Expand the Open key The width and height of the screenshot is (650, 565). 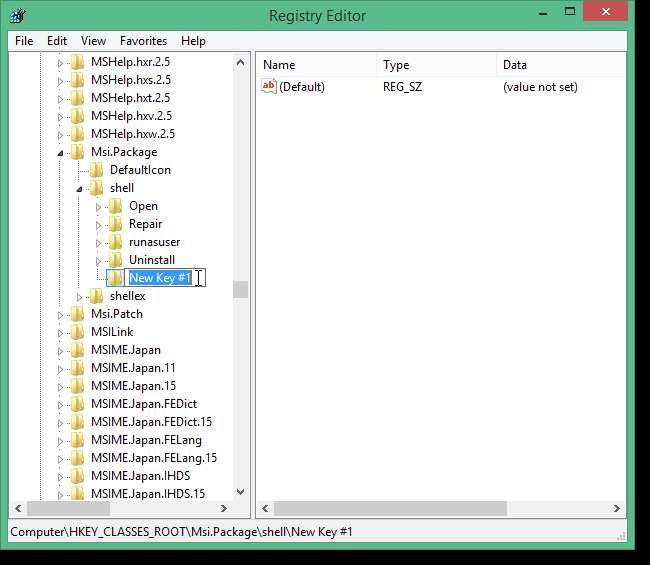(x=98, y=207)
